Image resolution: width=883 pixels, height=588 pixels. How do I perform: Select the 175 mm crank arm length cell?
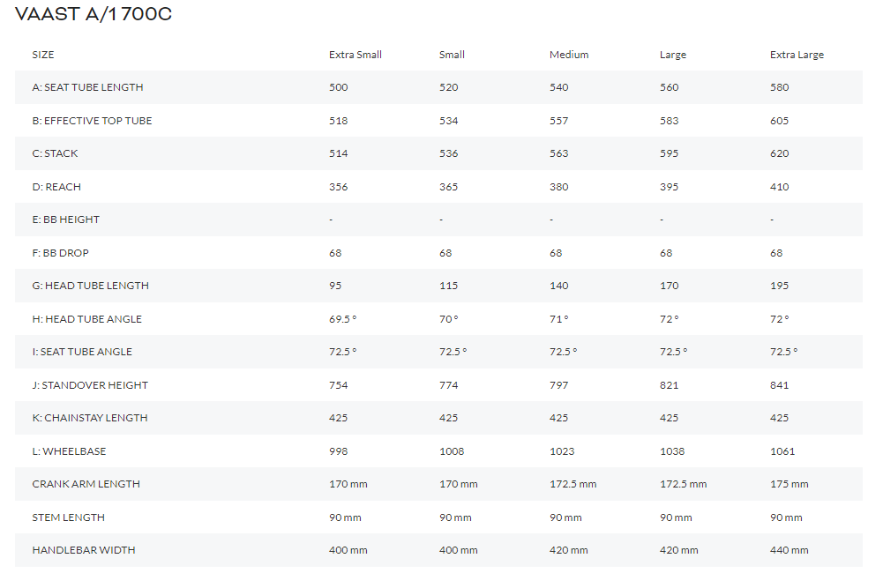(x=789, y=484)
